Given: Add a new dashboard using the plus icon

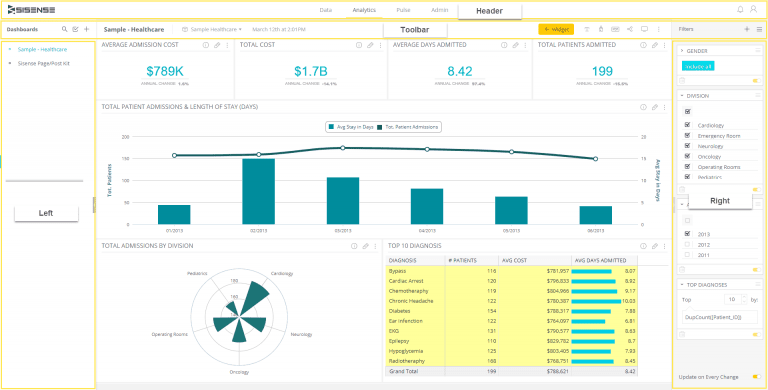Looking at the screenshot, I should [x=87, y=29].
